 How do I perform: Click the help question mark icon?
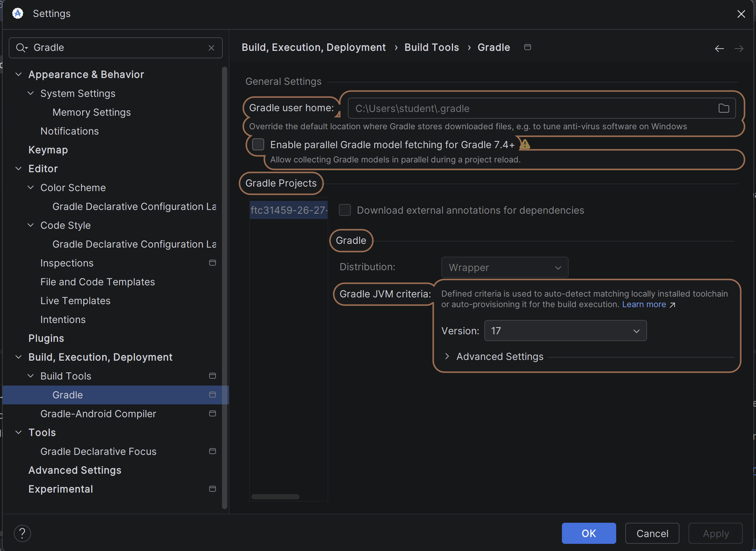pyautogui.click(x=22, y=534)
